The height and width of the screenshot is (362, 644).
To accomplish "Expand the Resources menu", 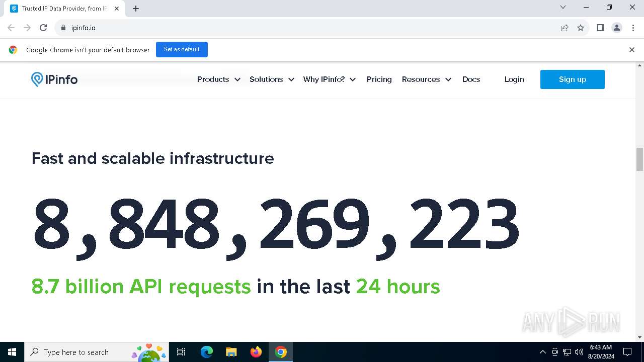I will 427,79.
